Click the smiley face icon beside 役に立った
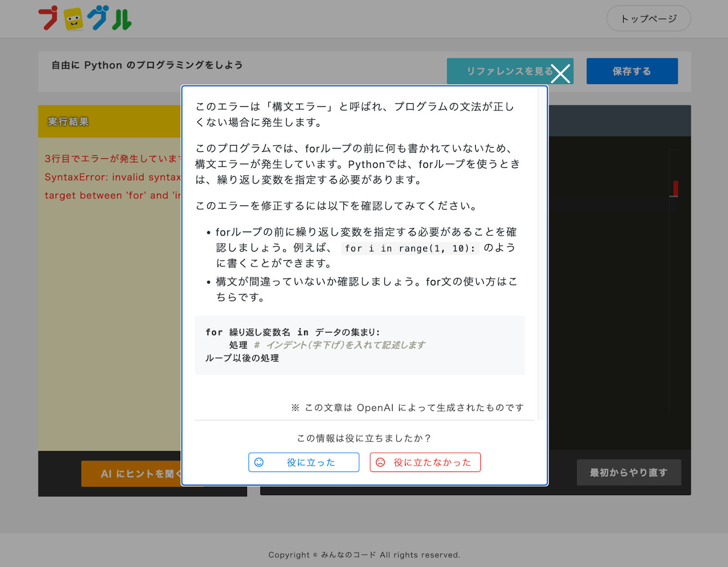The image size is (728, 567). coord(258,462)
